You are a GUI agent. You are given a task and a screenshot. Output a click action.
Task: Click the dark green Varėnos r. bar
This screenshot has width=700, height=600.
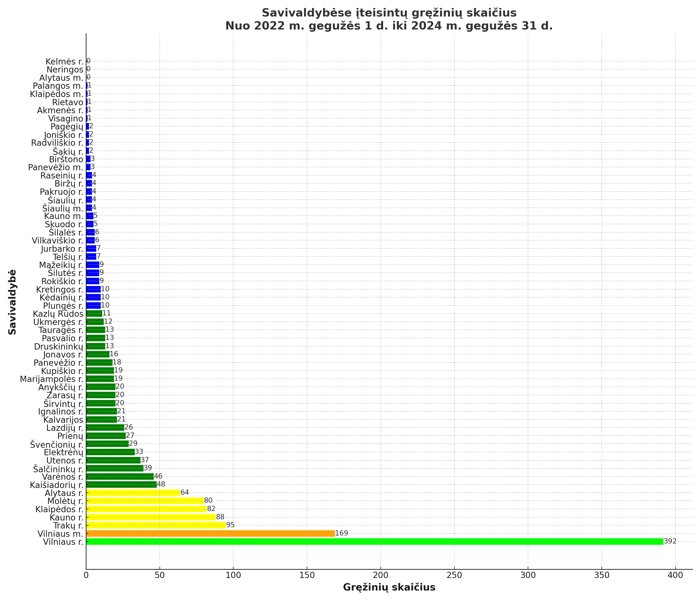click(120, 477)
